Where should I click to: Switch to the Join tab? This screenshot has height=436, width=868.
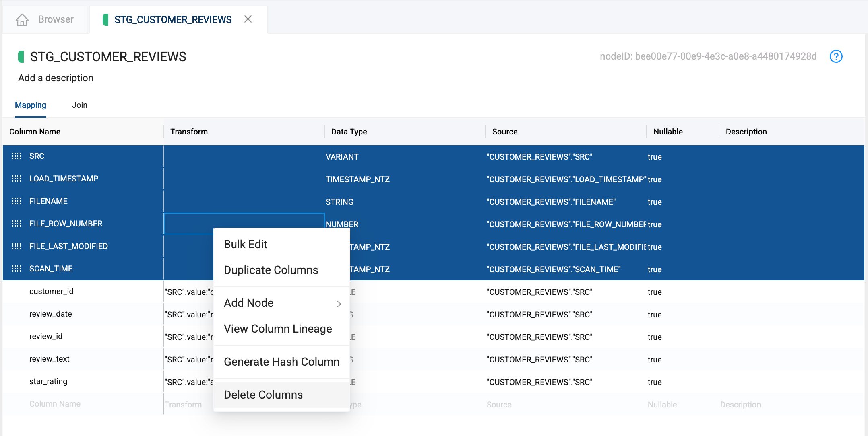tap(79, 105)
